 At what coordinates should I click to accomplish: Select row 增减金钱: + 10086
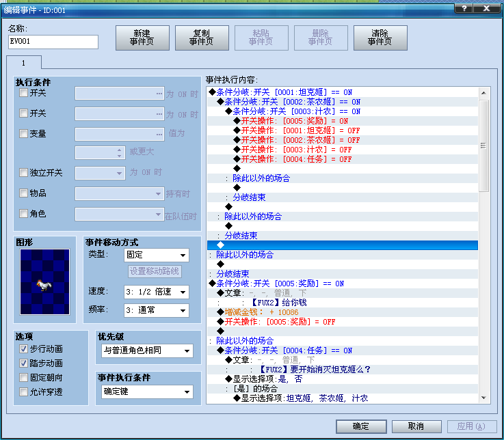pos(343,312)
